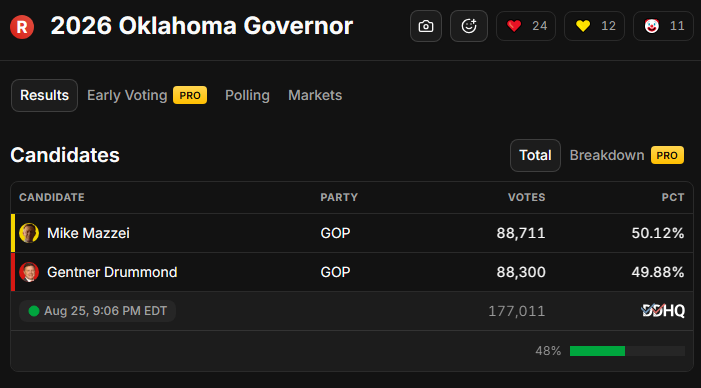Viewport: 701px width, 388px height.
Task: Open the Markets tab
Action: coord(315,95)
